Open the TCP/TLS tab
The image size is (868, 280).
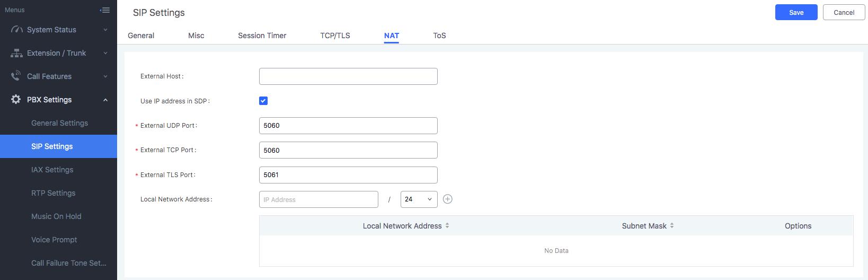pos(335,36)
